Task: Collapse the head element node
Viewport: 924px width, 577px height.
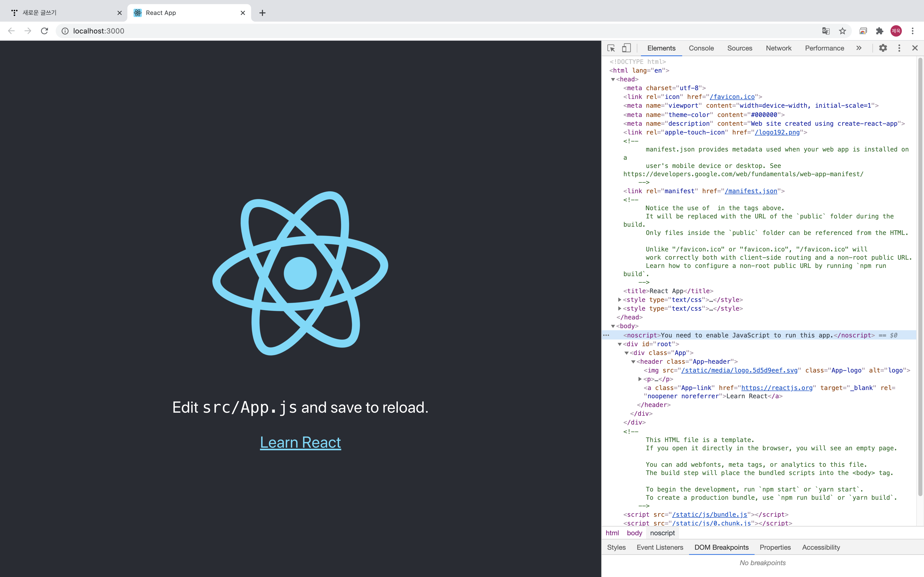Action: tap(613, 79)
